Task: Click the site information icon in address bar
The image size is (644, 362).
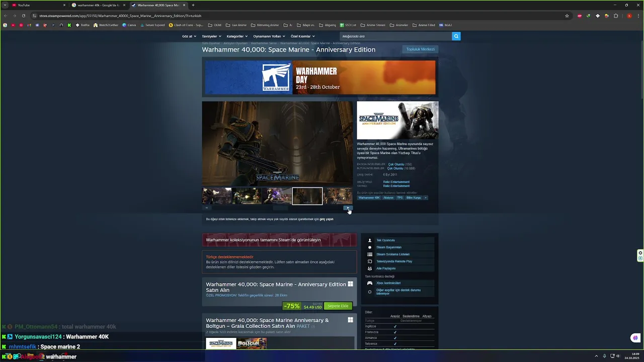Action: [35, 16]
